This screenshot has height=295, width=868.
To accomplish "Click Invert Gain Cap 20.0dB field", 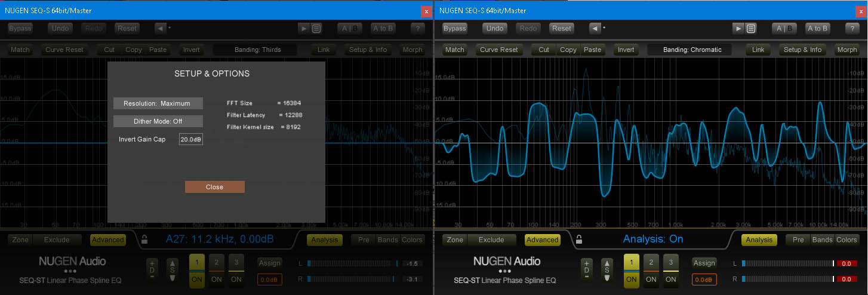I will click(x=191, y=139).
